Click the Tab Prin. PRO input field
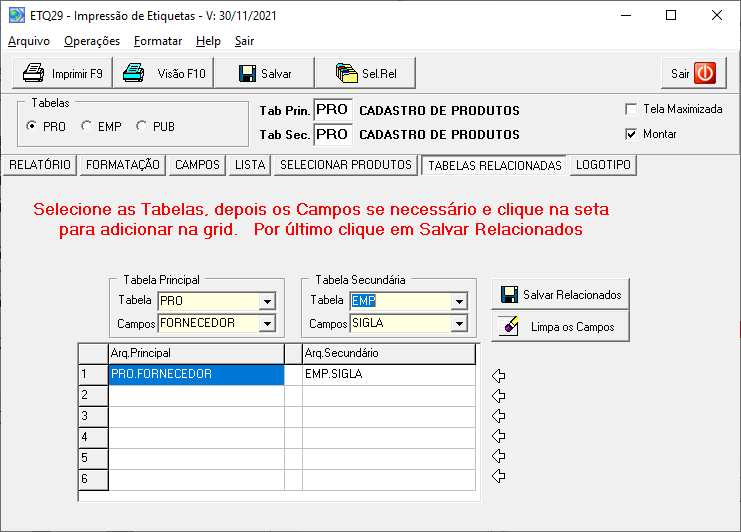741x532 pixels. [333, 110]
